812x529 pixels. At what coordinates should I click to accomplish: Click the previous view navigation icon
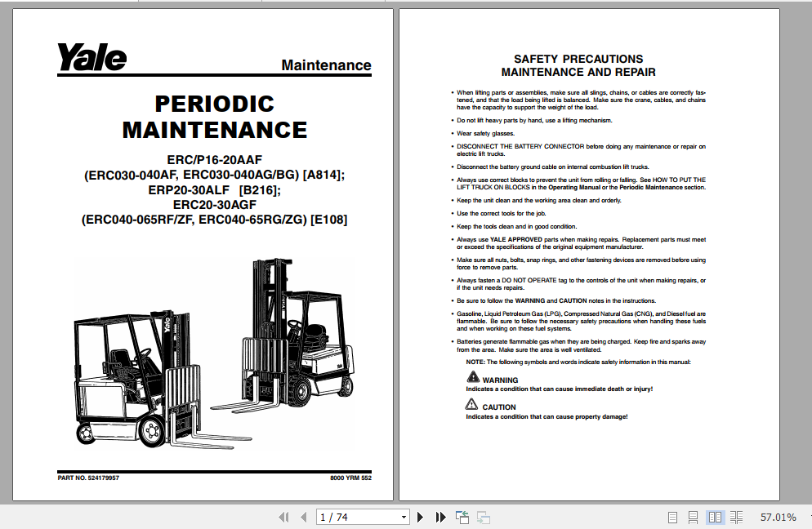pyautogui.click(x=462, y=517)
